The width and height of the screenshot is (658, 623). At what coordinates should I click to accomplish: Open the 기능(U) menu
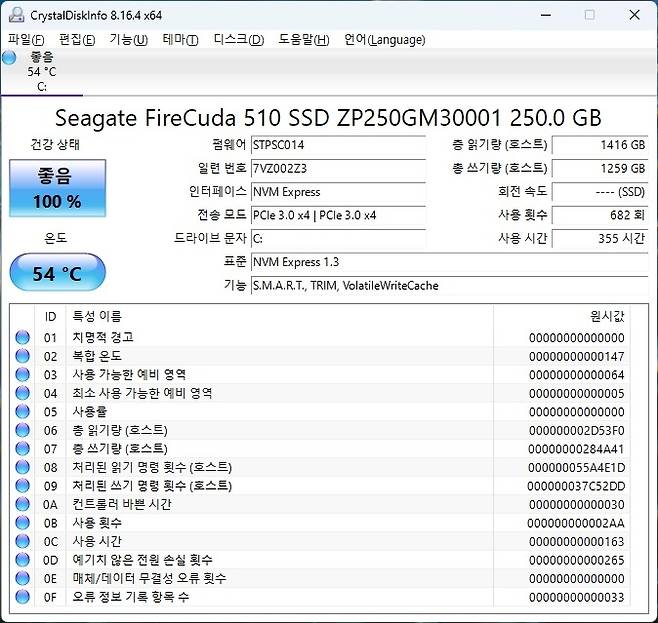[x=128, y=40]
